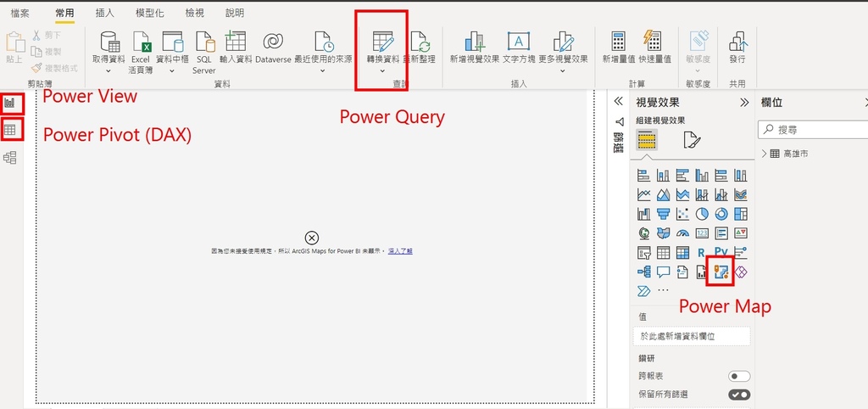Click the Excel 活頁簿 data source icon

point(140,42)
